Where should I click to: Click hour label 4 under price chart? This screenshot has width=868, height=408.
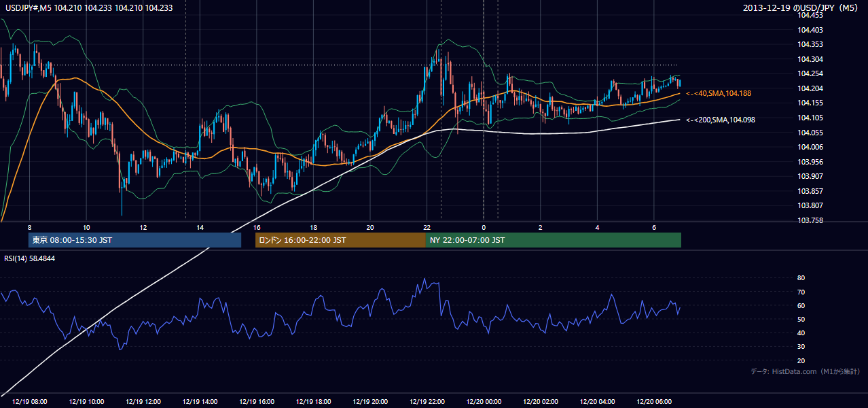597,227
